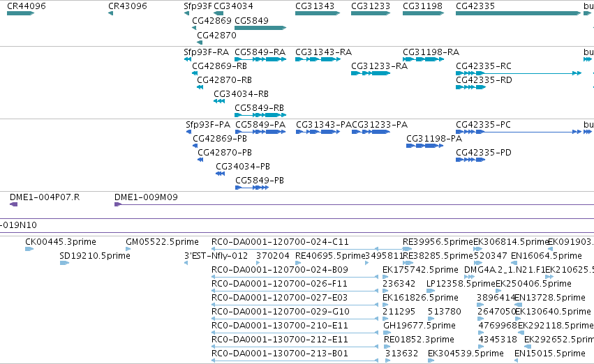The width and height of the screenshot is (594, 364).
Task: Click the SD19210.5prime EST
Action: tap(64, 263)
